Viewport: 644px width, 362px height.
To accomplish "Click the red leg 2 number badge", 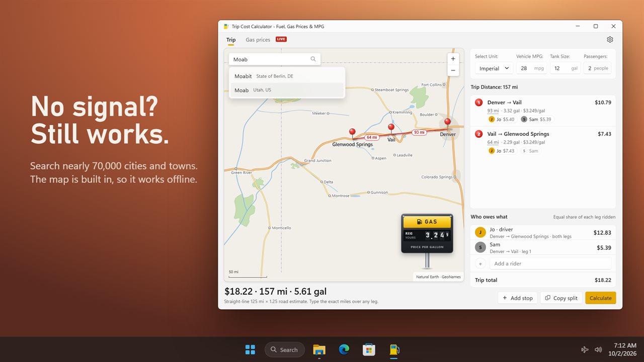I will pos(479,134).
